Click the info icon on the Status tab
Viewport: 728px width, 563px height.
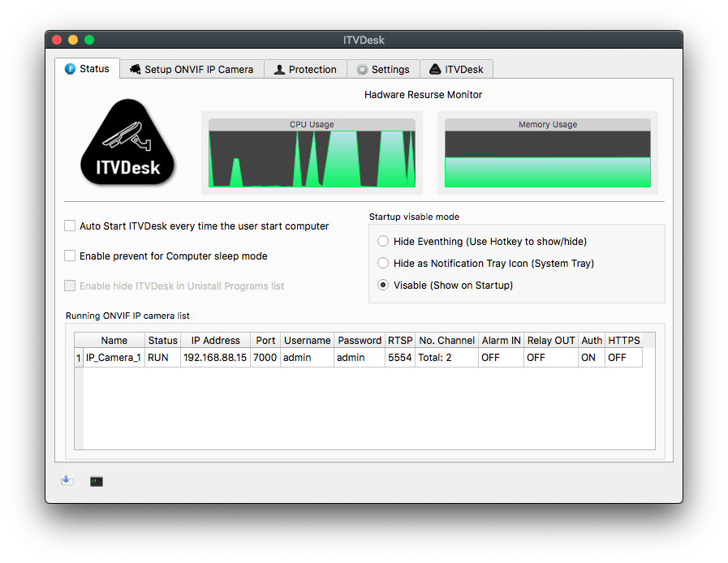point(69,69)
